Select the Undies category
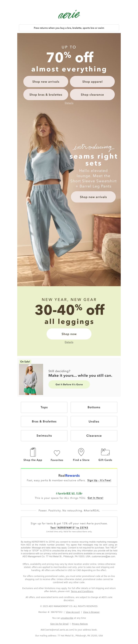The image size is (138, 644). click(94, 421)
